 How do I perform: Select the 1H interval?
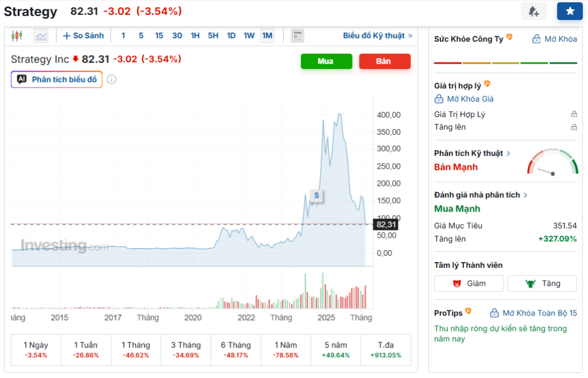click(x=195, y=36)
